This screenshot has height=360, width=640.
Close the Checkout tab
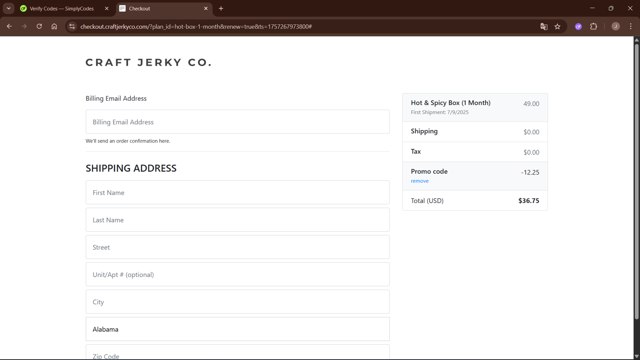point(206,8)
